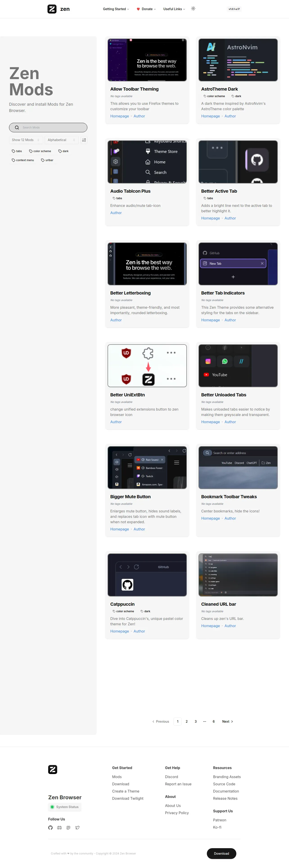Click tabs tag on Audio TabIcon Plus card
The image size is (289, 868).
(x=117, y=198)
